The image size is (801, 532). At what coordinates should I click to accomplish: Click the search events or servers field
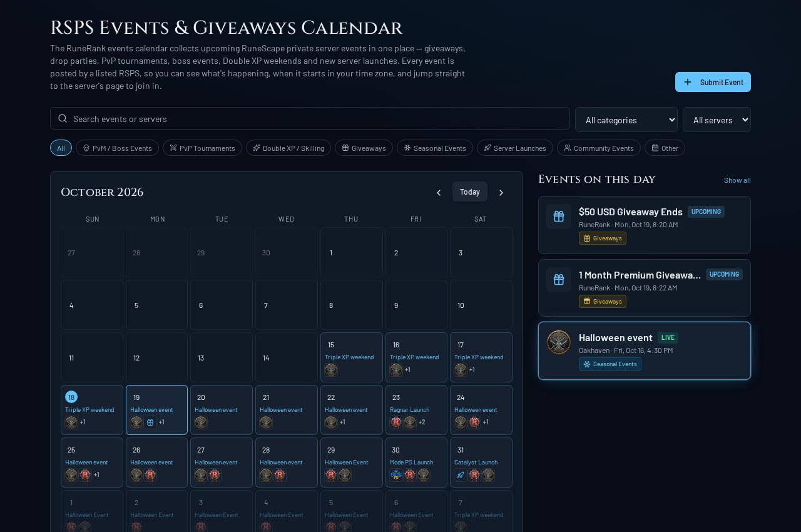[x=310, y=118]
